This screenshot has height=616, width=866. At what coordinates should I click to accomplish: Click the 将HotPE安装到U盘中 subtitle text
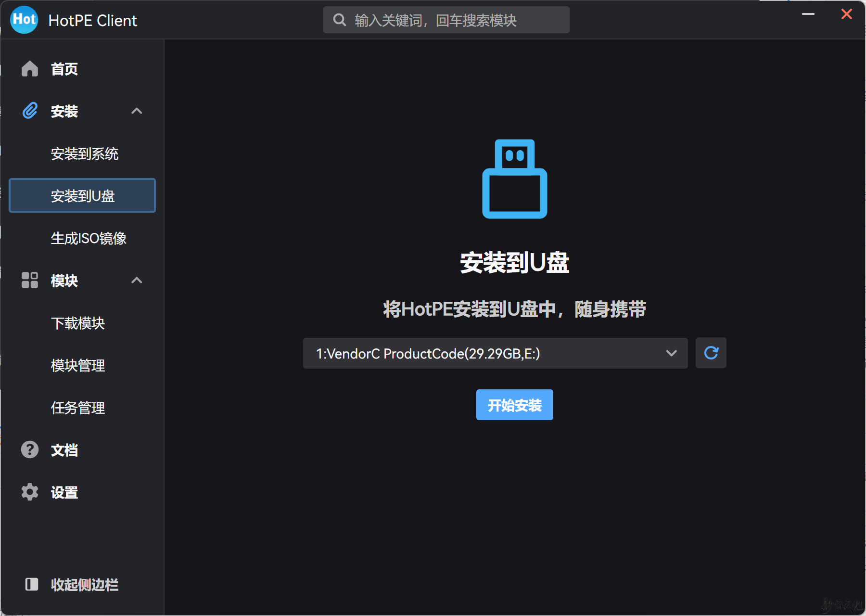[515, 309]
